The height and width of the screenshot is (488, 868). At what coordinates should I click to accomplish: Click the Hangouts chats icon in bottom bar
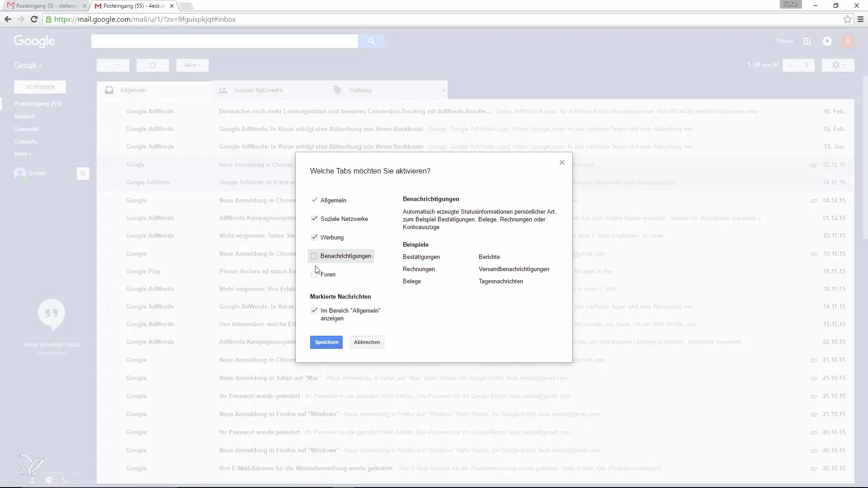point(49,480)
